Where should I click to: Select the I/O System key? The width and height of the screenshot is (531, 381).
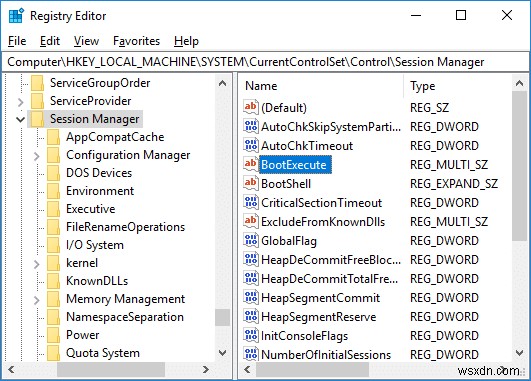[95, 245]
